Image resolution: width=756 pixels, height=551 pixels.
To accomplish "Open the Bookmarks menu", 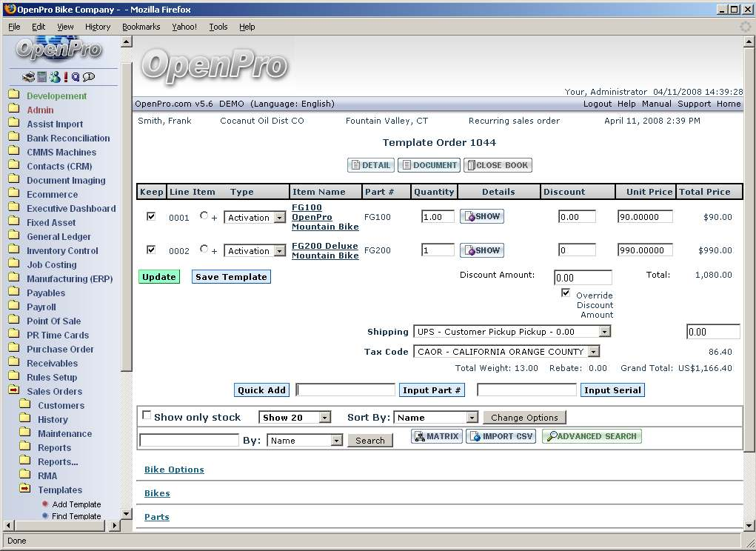I will point(141,27).
